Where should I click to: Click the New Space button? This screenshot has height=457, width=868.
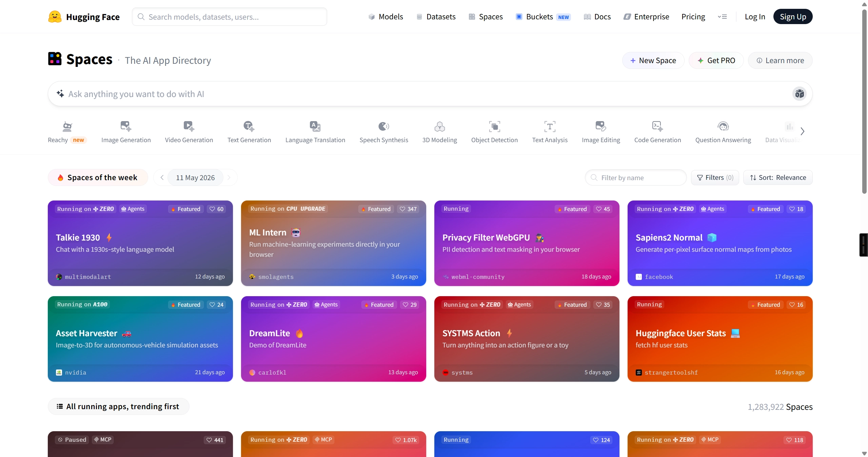coord(653,60)
